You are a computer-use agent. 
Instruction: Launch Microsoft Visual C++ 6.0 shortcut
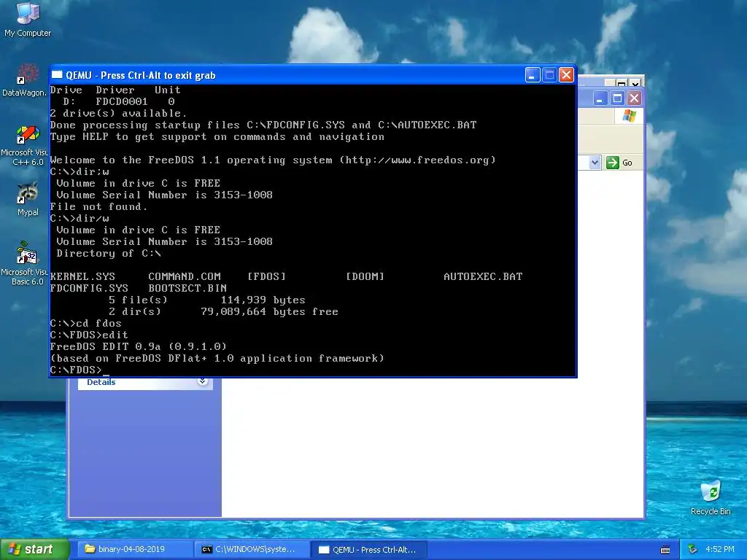(25, 145)
